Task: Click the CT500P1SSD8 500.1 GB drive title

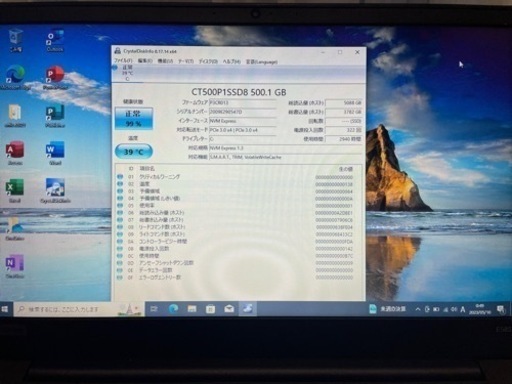Action: click(239, 92)
